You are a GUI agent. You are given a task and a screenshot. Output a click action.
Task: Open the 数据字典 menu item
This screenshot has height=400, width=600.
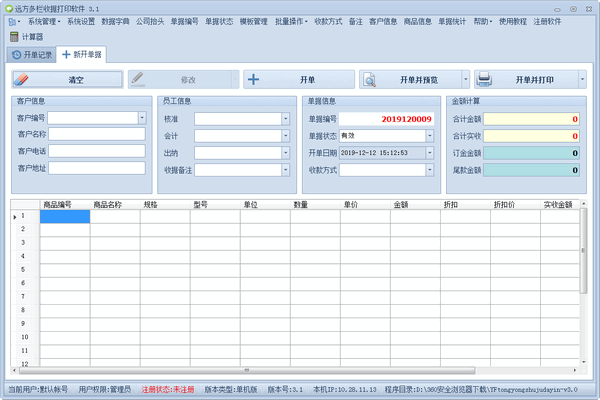[x=115, y=21]
